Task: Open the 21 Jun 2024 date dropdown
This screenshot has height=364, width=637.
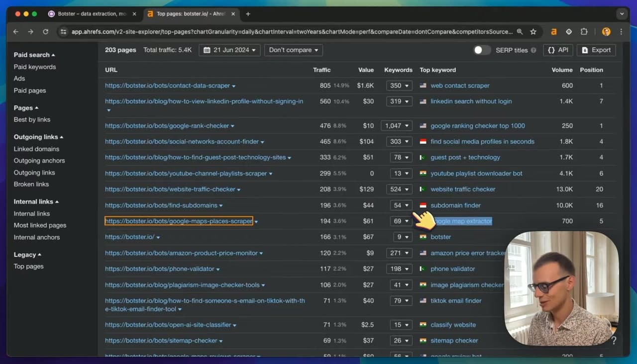Action: tap(229, 50)
